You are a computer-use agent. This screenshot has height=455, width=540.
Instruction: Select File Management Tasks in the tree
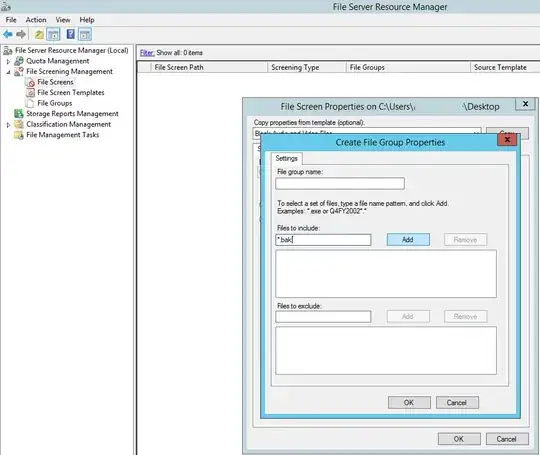[x=63, y=135]
